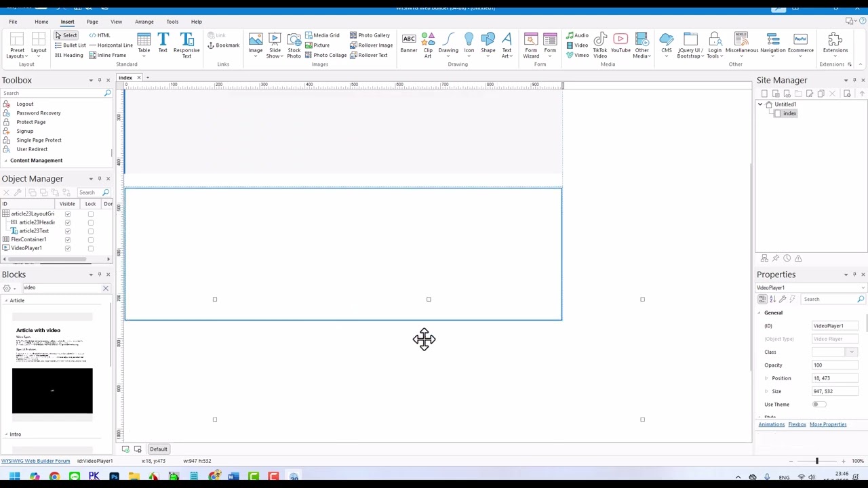Show categorized view in Properties
Image resolution: width=868 pixels, height=488 pixels.
763,299
